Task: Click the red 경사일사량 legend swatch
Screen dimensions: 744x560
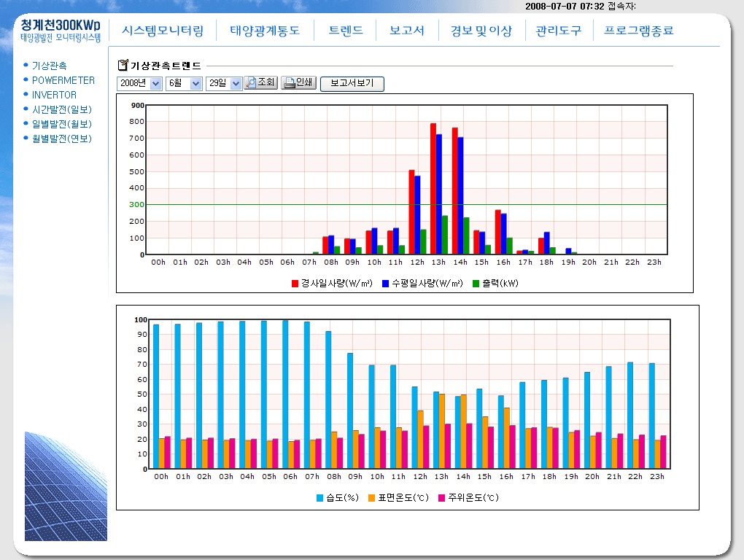Action: (295, 284)
